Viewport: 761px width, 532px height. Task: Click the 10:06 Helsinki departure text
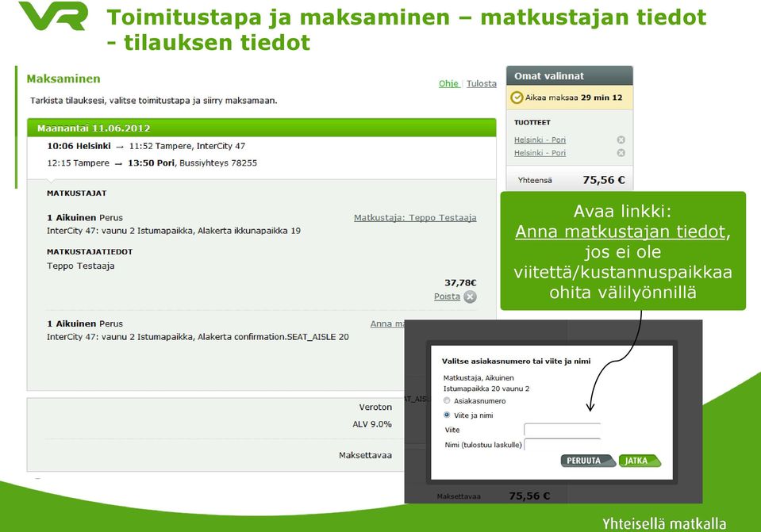tap(79, 146)
